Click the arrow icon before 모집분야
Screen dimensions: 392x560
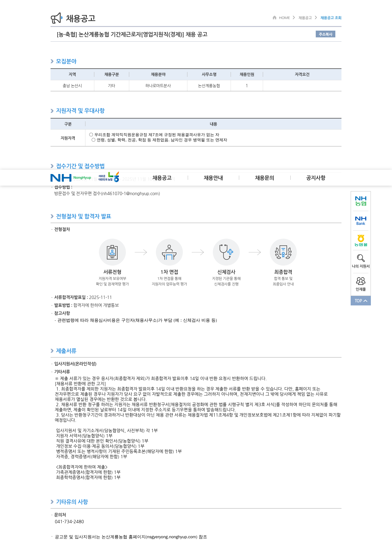(52, 61)
